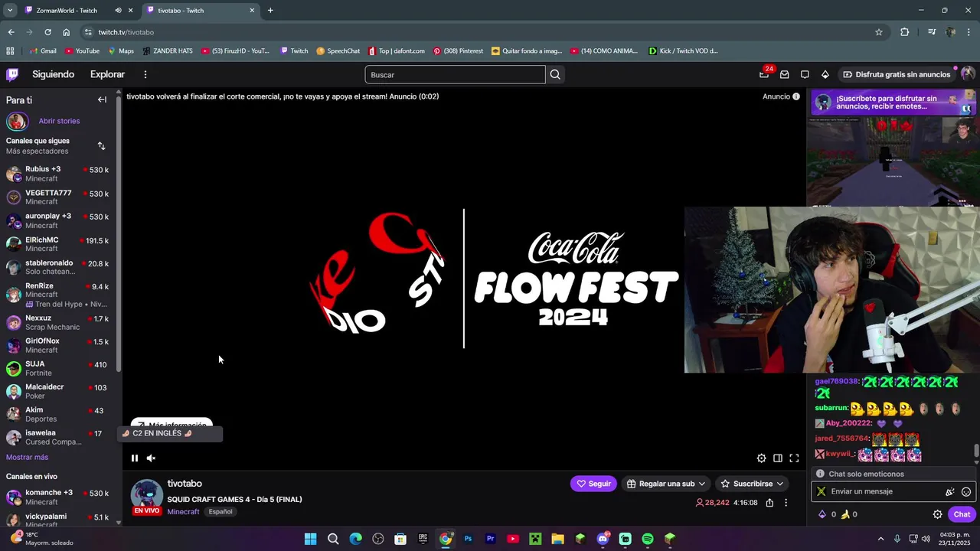Open the three-dot more menu beside Explorar
Screen dimensions: 980x551
pos(145,74)
